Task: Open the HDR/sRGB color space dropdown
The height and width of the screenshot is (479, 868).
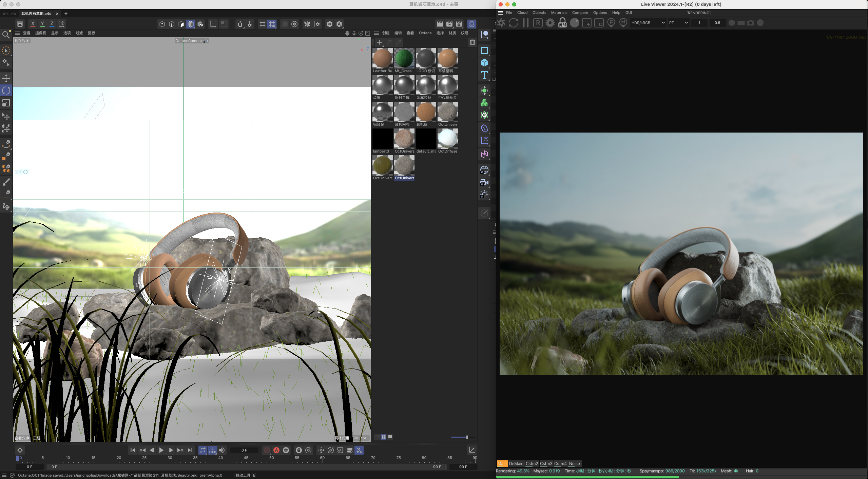Action: point(648,23)
